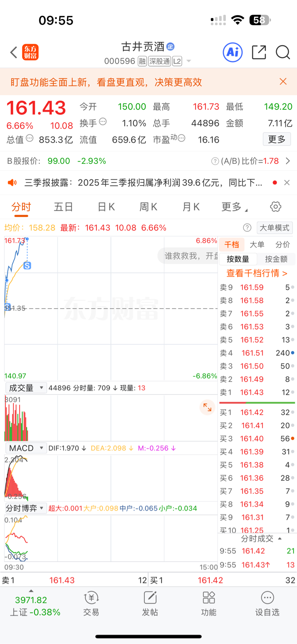Tap the 9:55 161.42 trade record
Viewport: 297px width, 644px height.
[x=257, y=551]
